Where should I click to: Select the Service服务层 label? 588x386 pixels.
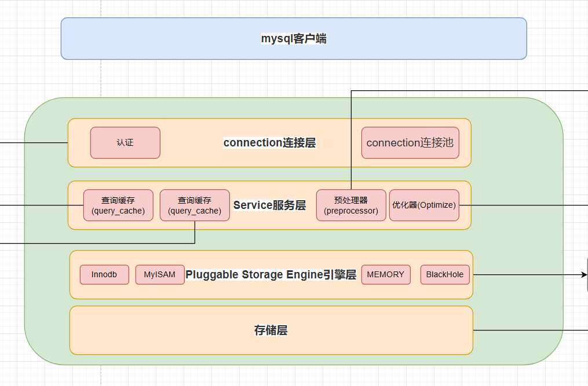coord(269,205)
